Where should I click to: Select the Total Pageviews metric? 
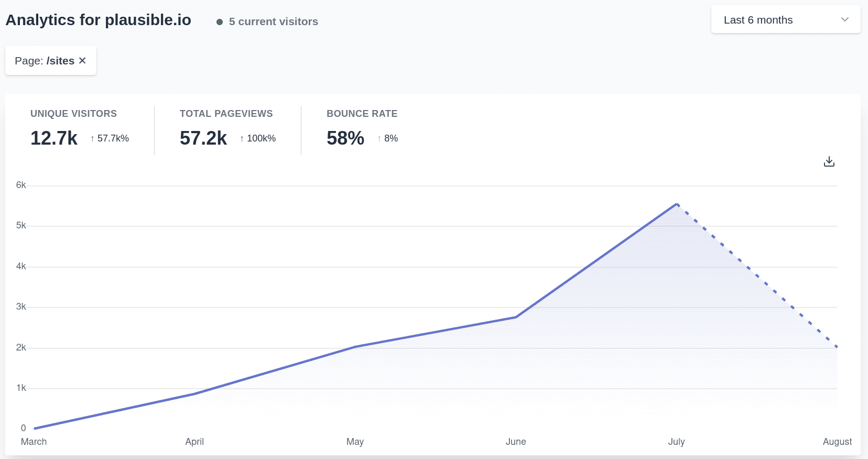227,130
